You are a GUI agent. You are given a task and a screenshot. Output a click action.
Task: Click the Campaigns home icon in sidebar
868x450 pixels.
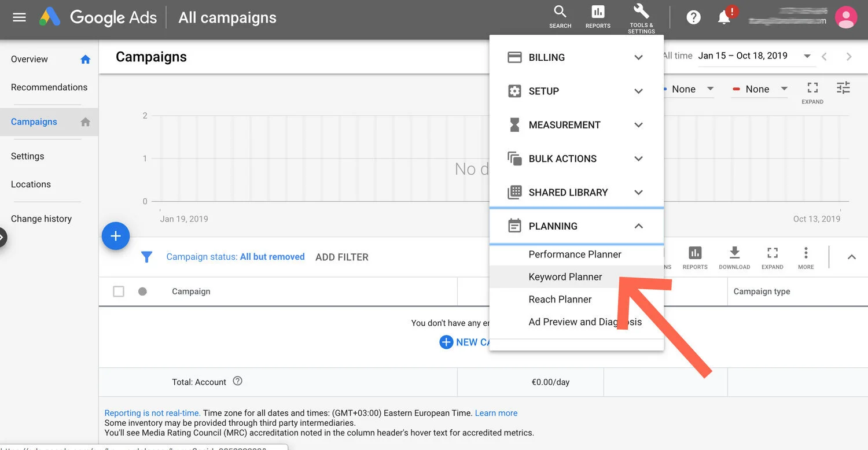(86, 121)
